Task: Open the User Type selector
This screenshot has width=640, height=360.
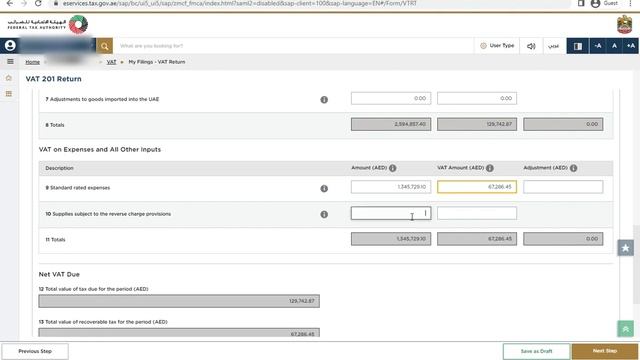Action: point(497,46)
